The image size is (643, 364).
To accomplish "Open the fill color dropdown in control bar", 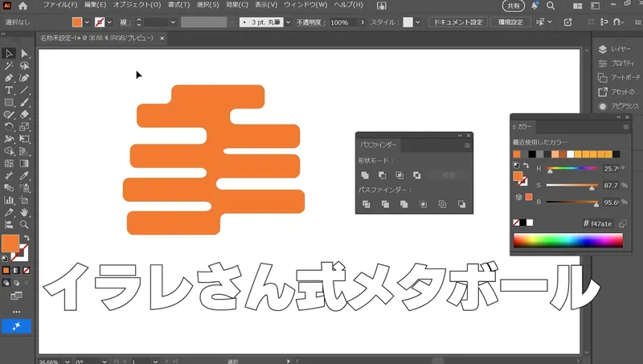I will click(87, 22).
